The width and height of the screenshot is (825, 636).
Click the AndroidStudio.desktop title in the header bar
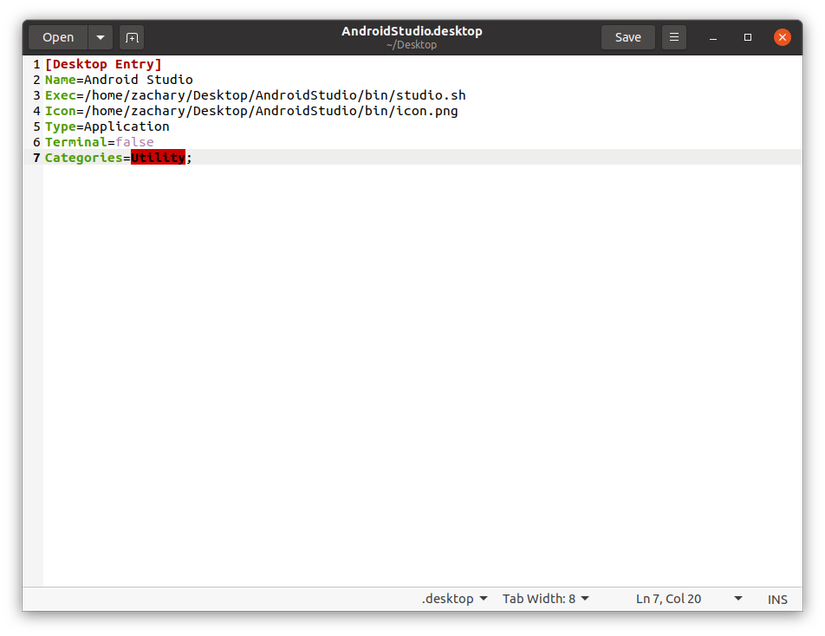(x=412, y=30)
